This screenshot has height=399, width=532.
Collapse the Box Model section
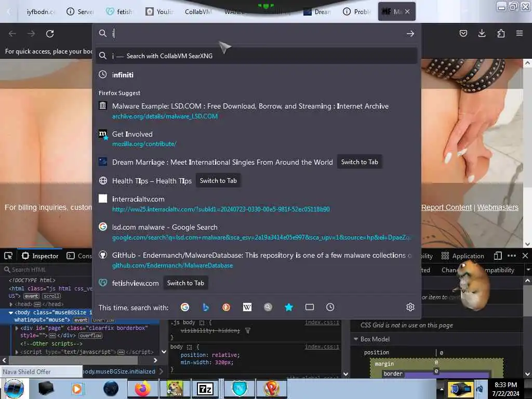pyautogui.click(x=356, y=339)
